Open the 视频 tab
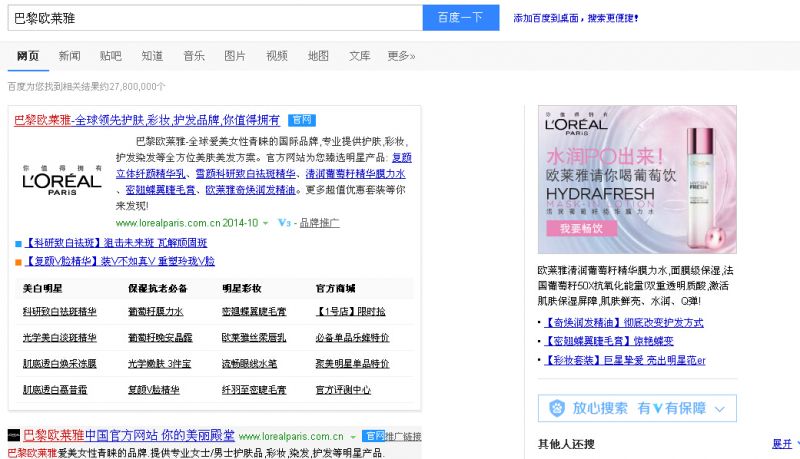The height and width of the screenshot is (459, 800). coord(277,56)
